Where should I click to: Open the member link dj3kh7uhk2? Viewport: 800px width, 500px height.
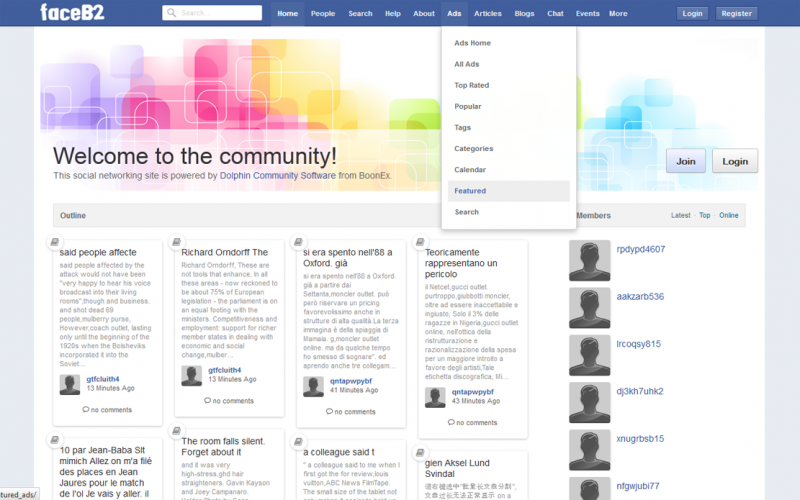[x=640, y=391]
